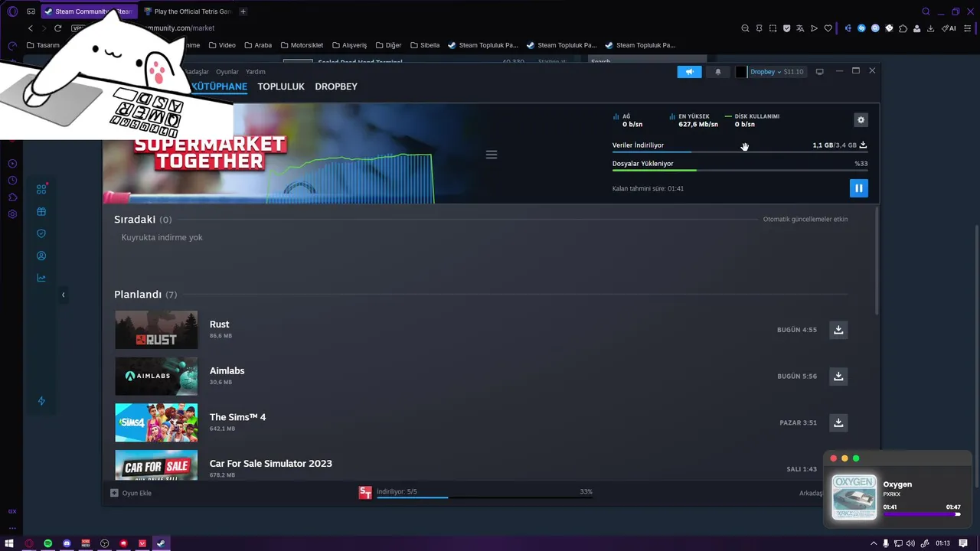The height and width of the screenshot is (551, 980).
Task: Click the Steam Big Picture monitor icon
Action: point(819,72)
